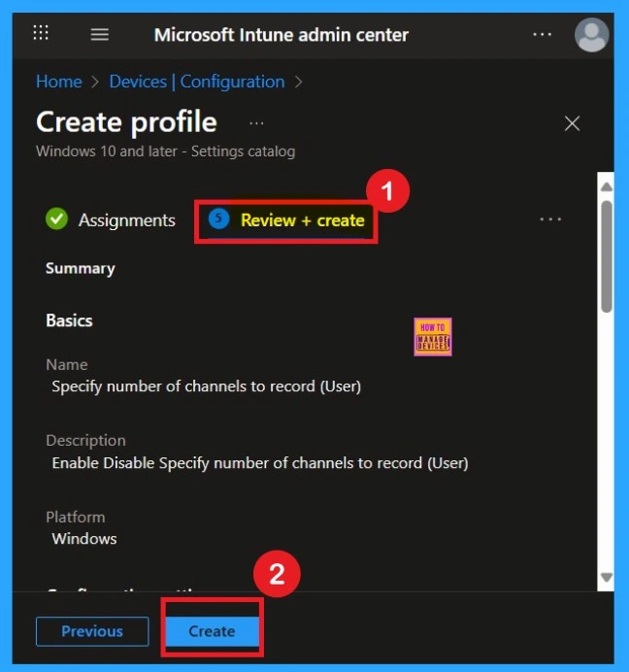Click the Microsoft Intune admin center title
Viewport: 629px width, 672px height.
[x=281, y=35]
